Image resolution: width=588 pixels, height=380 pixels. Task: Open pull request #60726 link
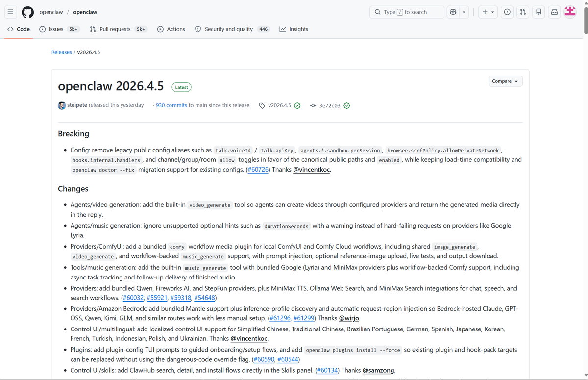[258, 170]
